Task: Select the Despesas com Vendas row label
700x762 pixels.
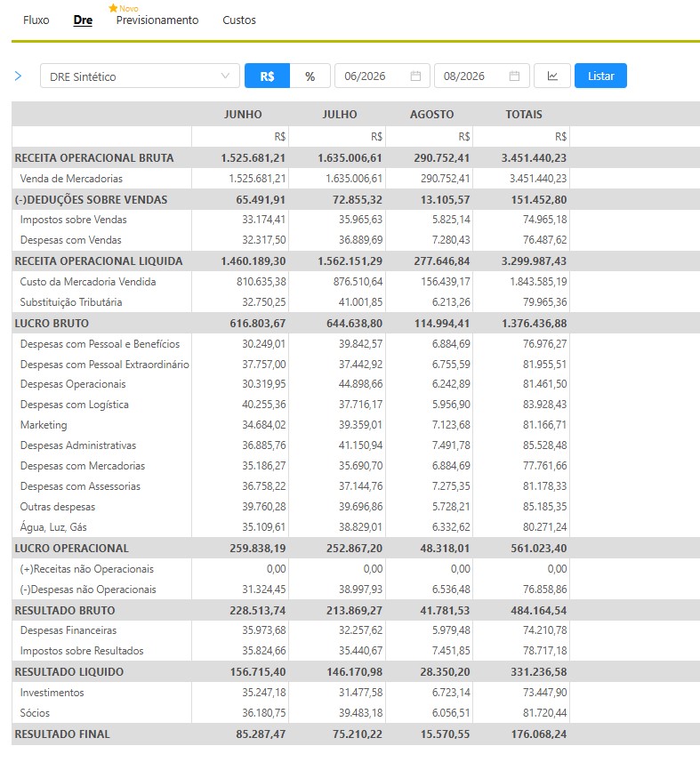Action: click(70, 240)
